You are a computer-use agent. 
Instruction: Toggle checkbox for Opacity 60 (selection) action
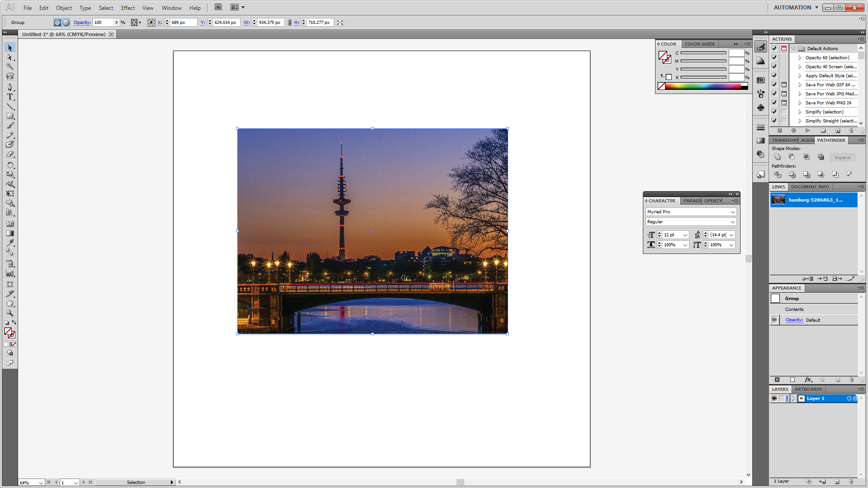coord(774,57)
